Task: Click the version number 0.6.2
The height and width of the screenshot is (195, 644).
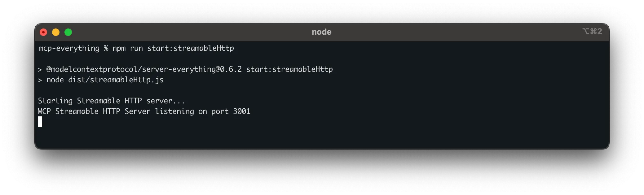Action: (x=232, y=69)
